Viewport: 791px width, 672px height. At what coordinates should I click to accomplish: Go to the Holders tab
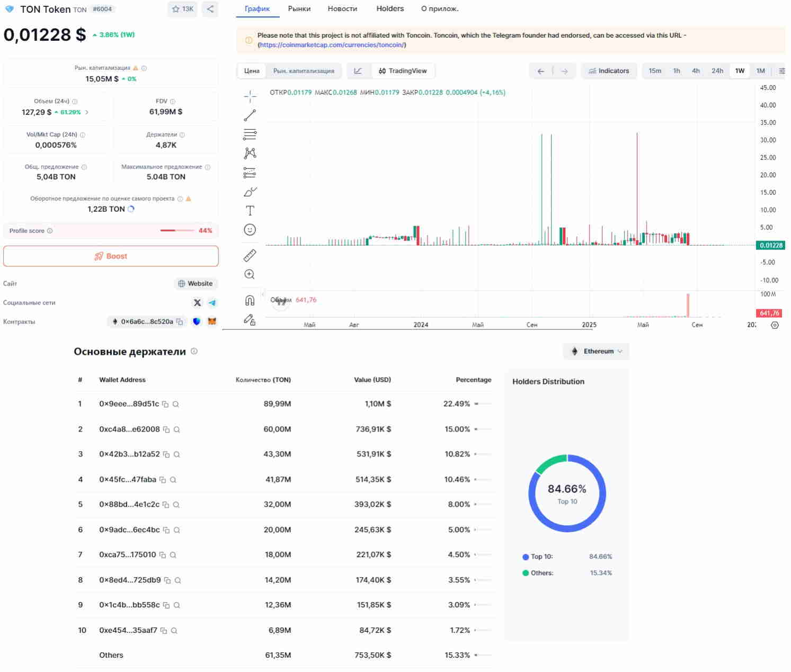click(390, 8)
